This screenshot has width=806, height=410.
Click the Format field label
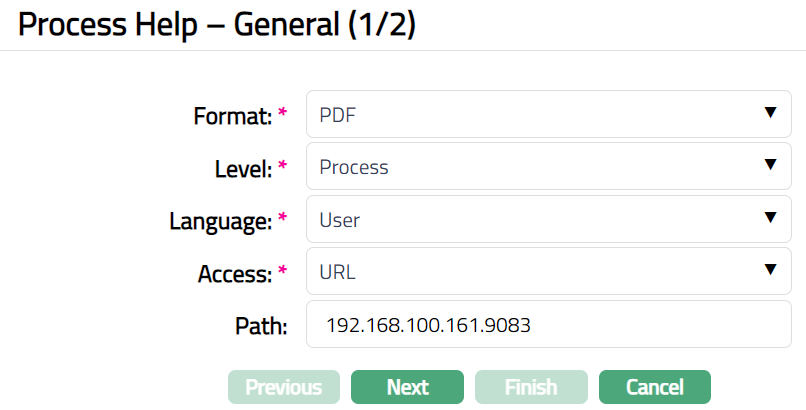click(232, 116)
